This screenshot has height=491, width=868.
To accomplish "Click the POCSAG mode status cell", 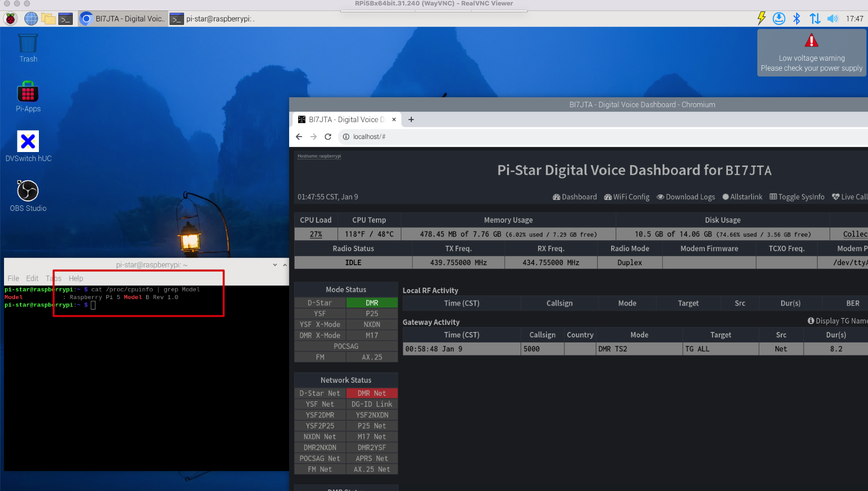I will 346,346.
